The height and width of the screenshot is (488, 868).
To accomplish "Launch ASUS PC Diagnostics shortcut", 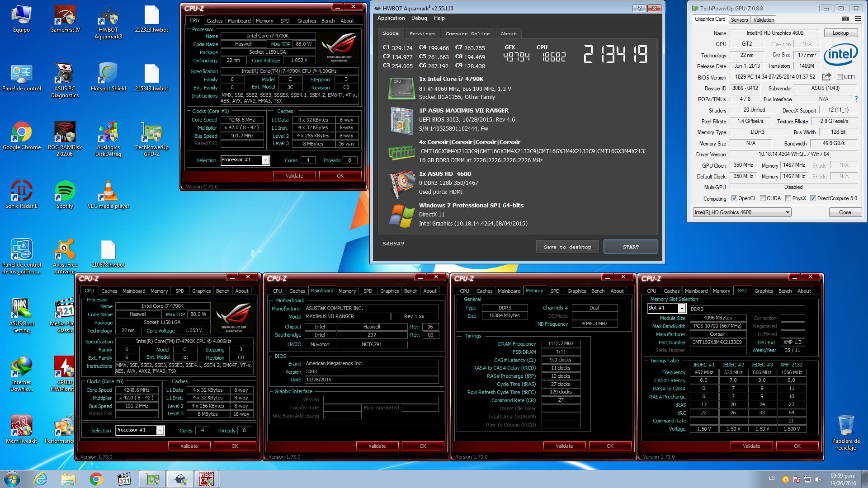I will point(65,80).
